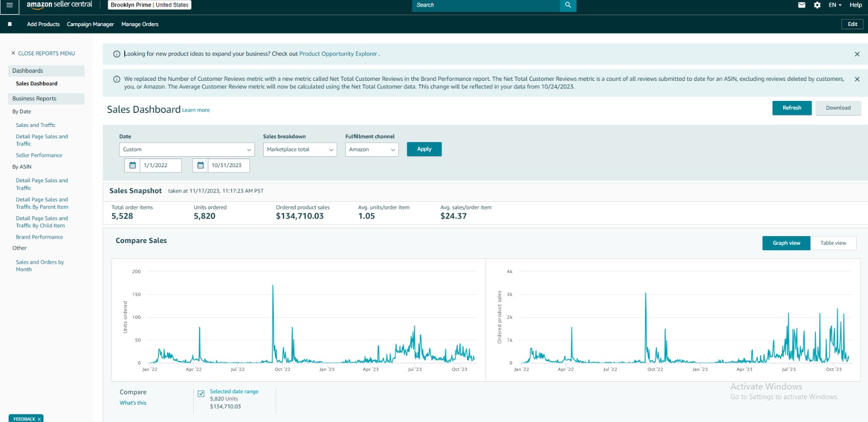Click the info icon on reviews notice
This screenshot has height=422, width=868.
[x=117, y=79]
